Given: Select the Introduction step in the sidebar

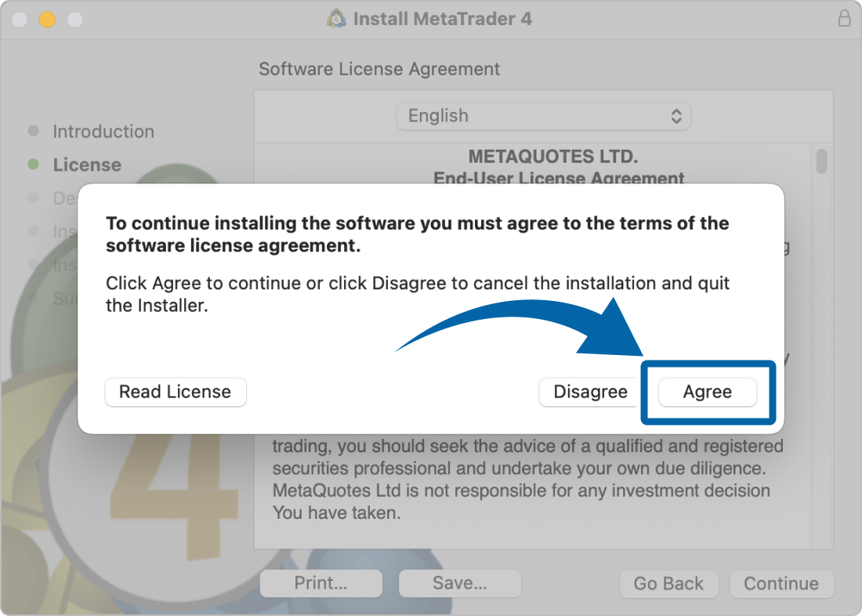Looking at the screenshot, I should [x=103, y=132].
